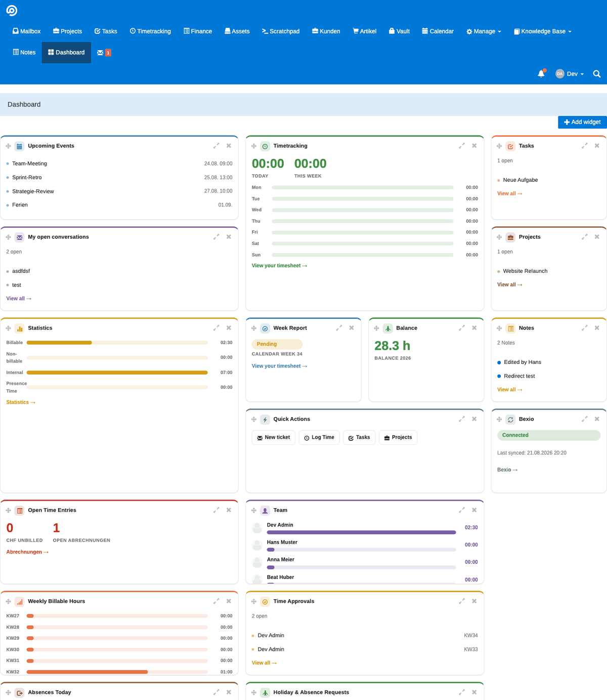Open the Vault menu item
Screen dimensions: 607x700
coord(400,31)
